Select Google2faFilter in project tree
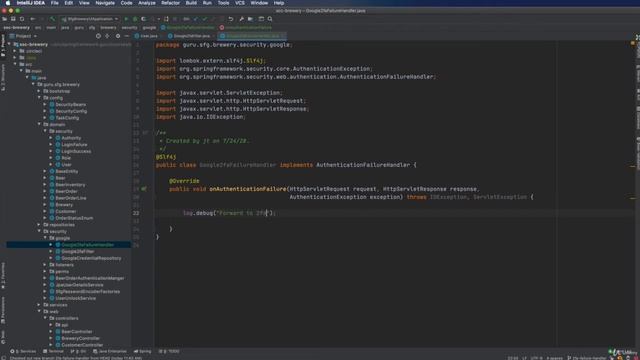 click(x=78, y=251)
